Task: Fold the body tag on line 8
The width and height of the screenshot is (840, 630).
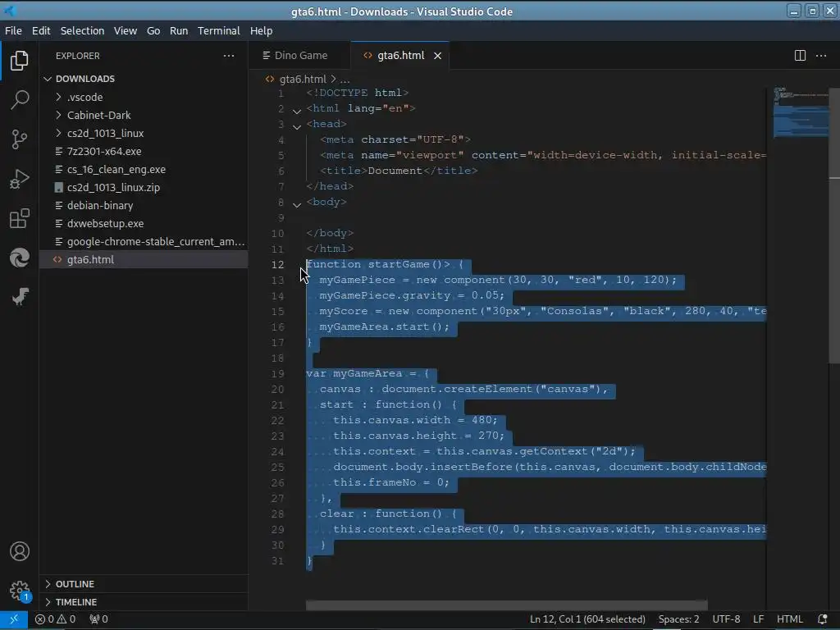Action: pos(297,204)
